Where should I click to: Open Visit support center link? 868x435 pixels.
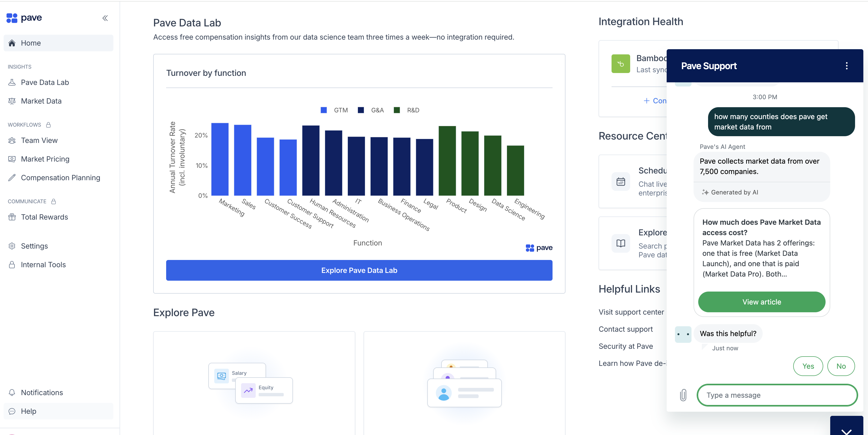[x=631, y=312]
